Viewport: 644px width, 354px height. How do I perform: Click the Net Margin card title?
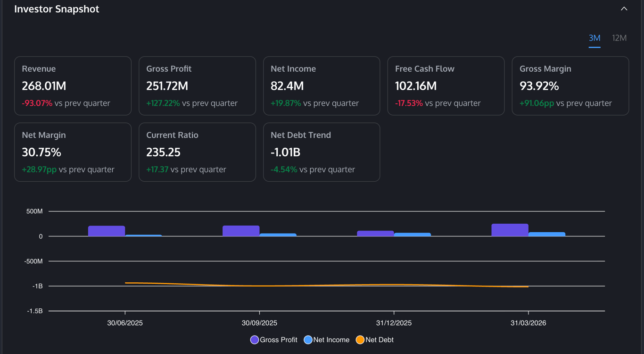pyautogui.click(x=44, y=135)
